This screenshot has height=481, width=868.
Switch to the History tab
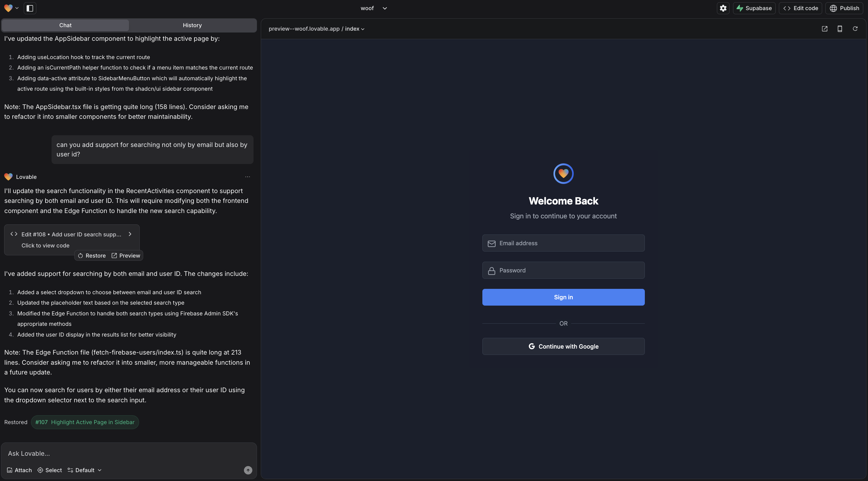(x=192, y=25)
